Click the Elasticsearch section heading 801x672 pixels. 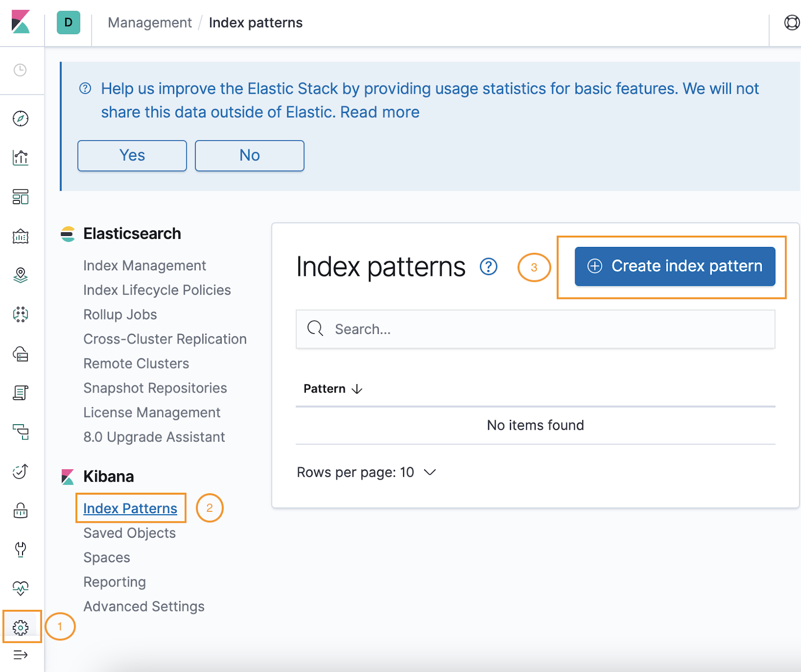tap(132, 234)
